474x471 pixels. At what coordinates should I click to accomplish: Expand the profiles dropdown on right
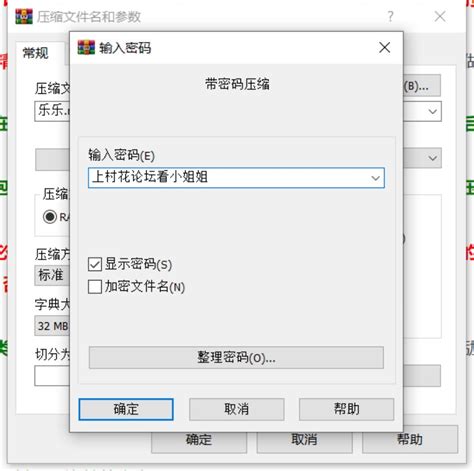433,158
